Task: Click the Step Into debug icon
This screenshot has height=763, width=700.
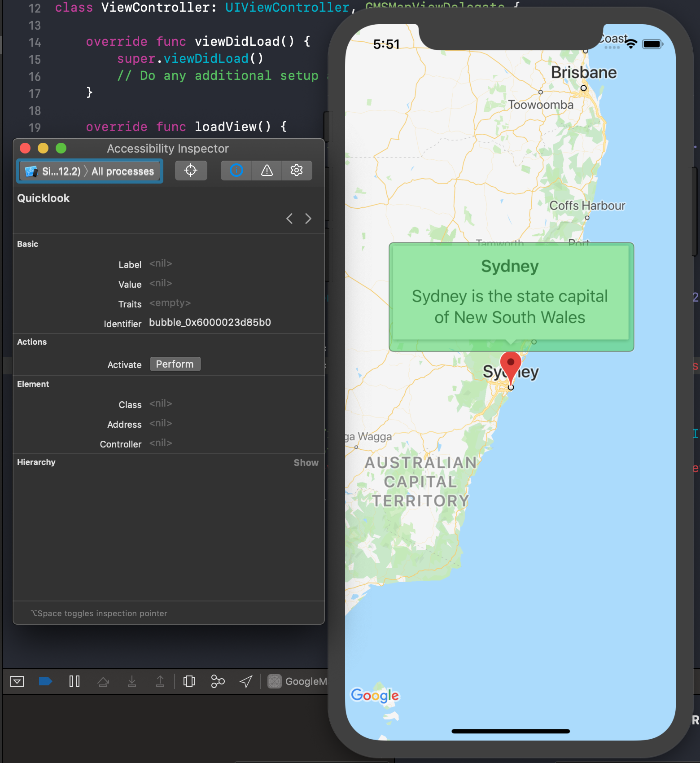Action: tap(132, 681)
